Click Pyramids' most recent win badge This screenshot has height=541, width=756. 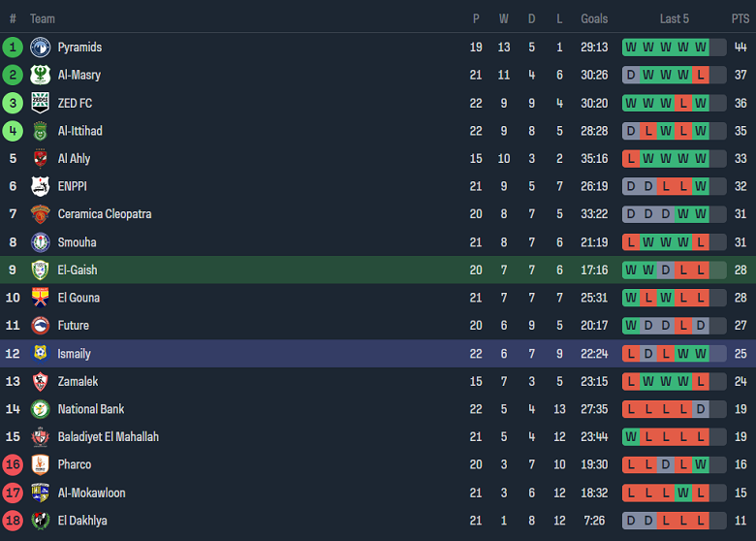pyautogui.click(x=700, y=48)
